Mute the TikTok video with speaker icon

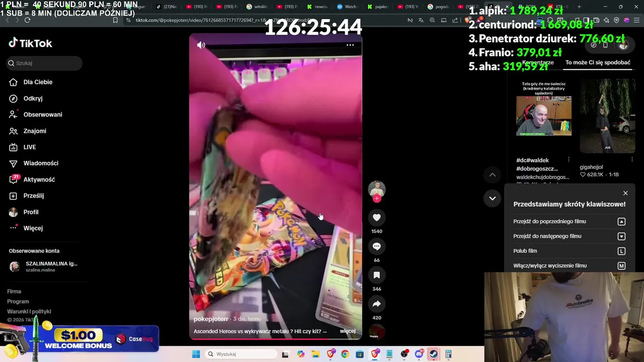(201, 45)
